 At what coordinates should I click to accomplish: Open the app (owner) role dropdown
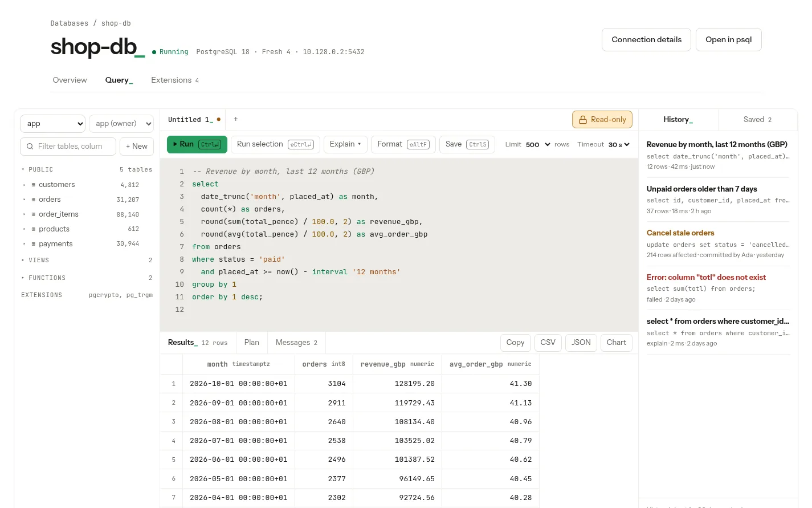click(x=121, y=124)
